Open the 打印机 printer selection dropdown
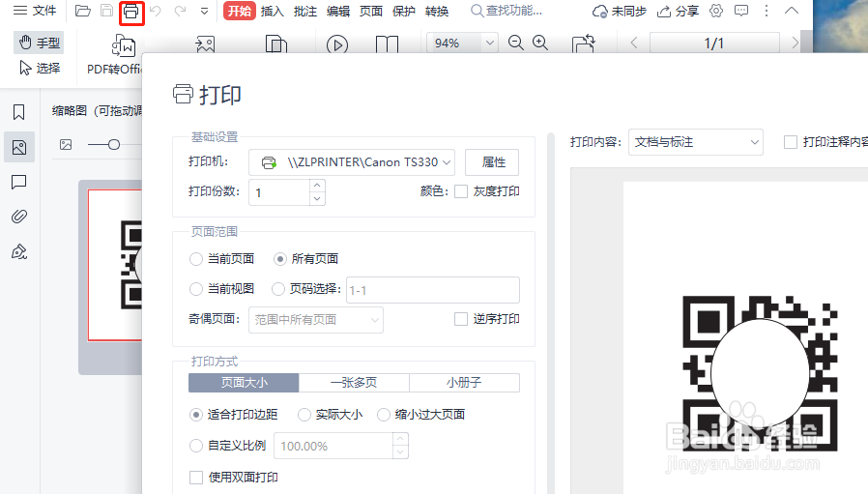This screenshot has height=494, width=868. [x=352, y=162]
